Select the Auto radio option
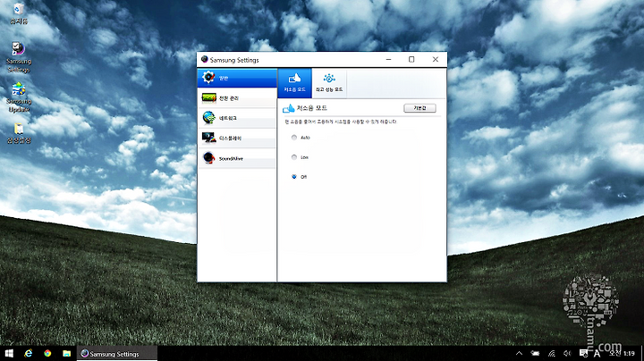 click(294, 138)
